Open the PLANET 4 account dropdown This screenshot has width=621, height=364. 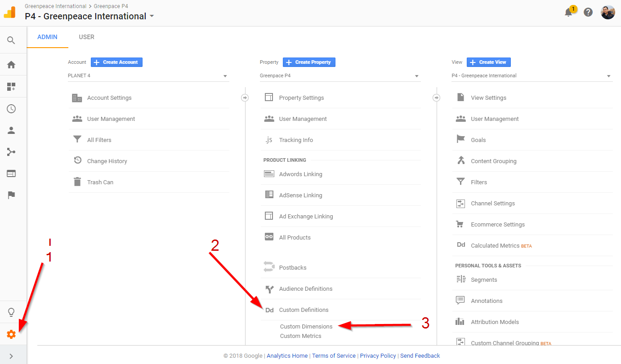(148, 76)
